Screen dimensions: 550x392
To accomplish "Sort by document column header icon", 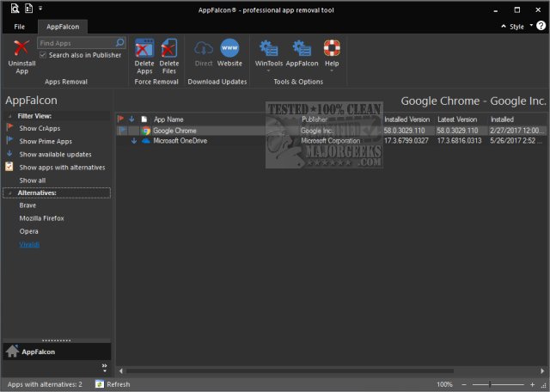I will coord(144,119).
